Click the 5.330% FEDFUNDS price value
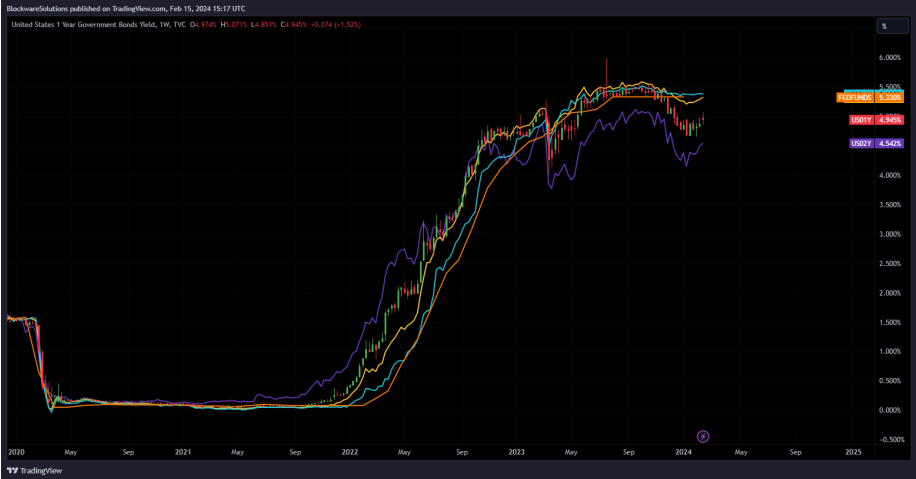The height and width of the screenshot is (479, 916). pyautogui.click(x=889, y=98)
